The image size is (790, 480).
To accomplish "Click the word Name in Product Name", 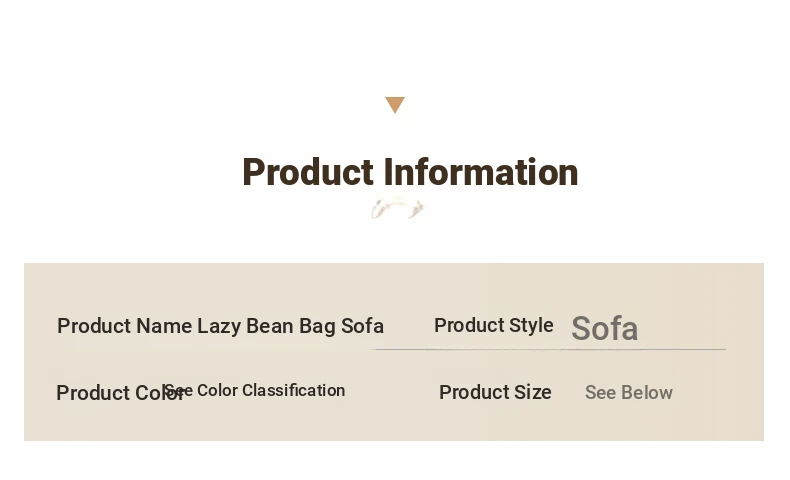I will (x=164, y=326).
